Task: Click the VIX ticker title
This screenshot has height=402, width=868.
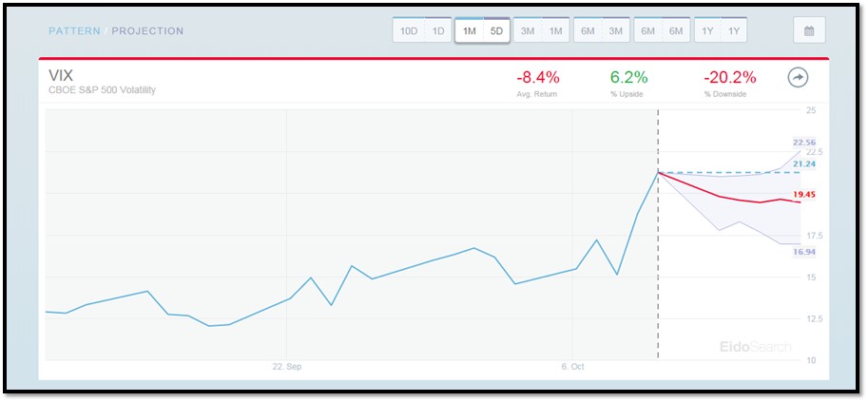Action: [62, 76]
